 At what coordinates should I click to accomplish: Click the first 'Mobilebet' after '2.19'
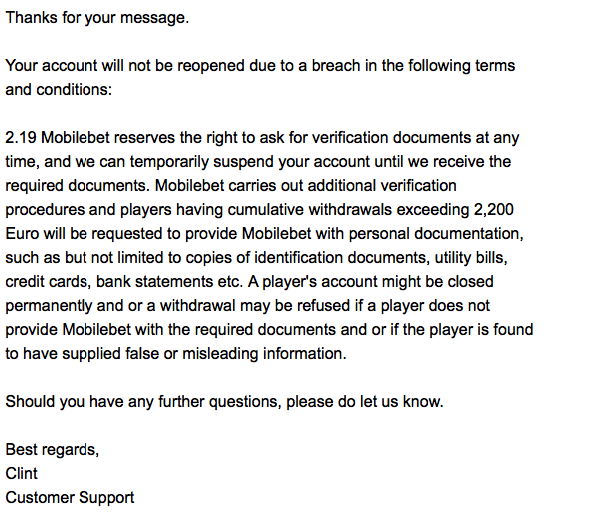tap(76, 138)
